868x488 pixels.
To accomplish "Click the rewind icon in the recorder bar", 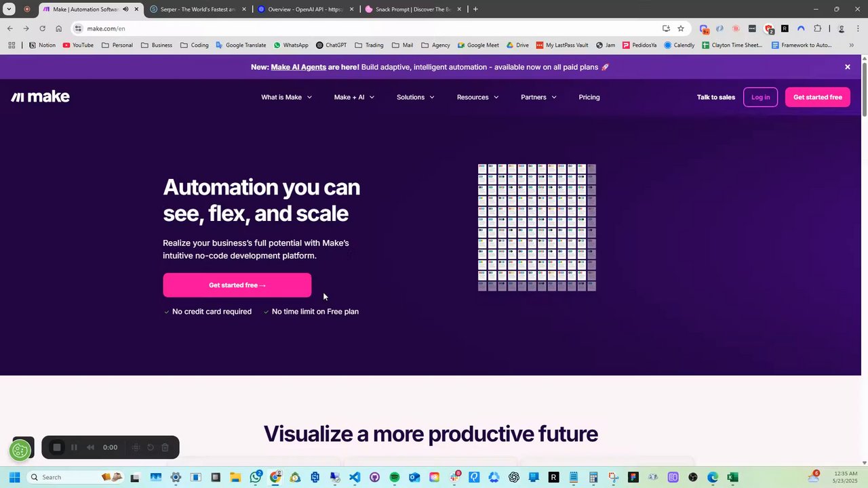I will [90, 447].
